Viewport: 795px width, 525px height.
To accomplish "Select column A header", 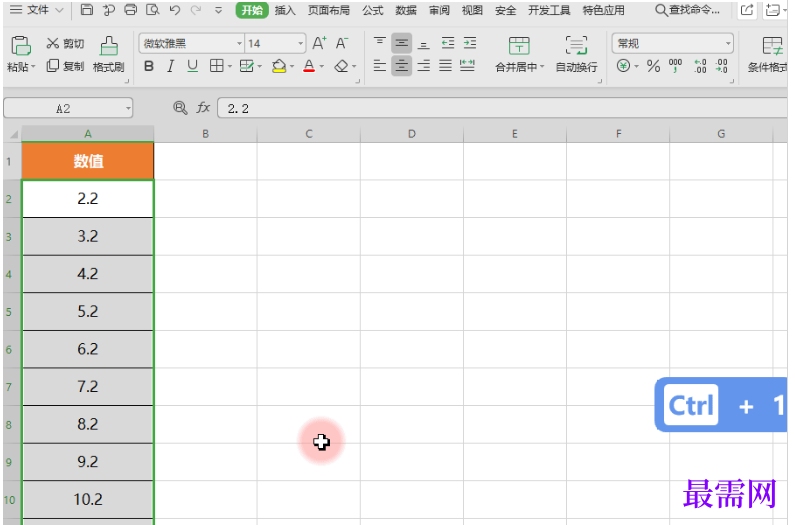I will (88, 134).
